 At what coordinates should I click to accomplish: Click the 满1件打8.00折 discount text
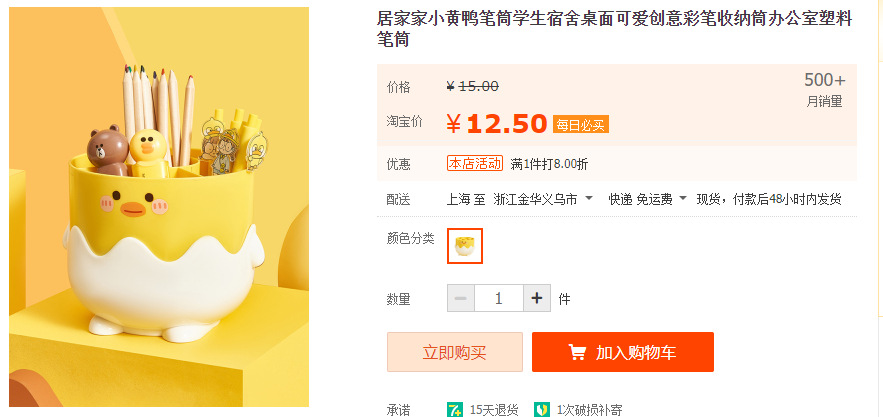(549, 165)
